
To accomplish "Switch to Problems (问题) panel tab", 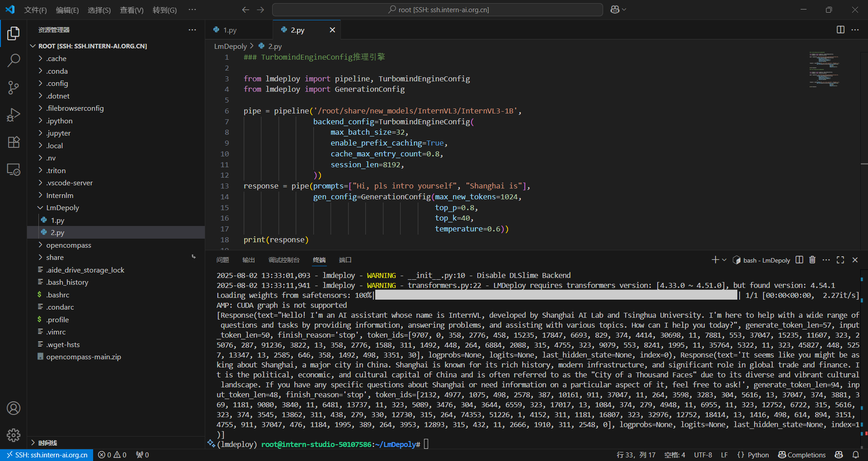I will tap(223, 260).
